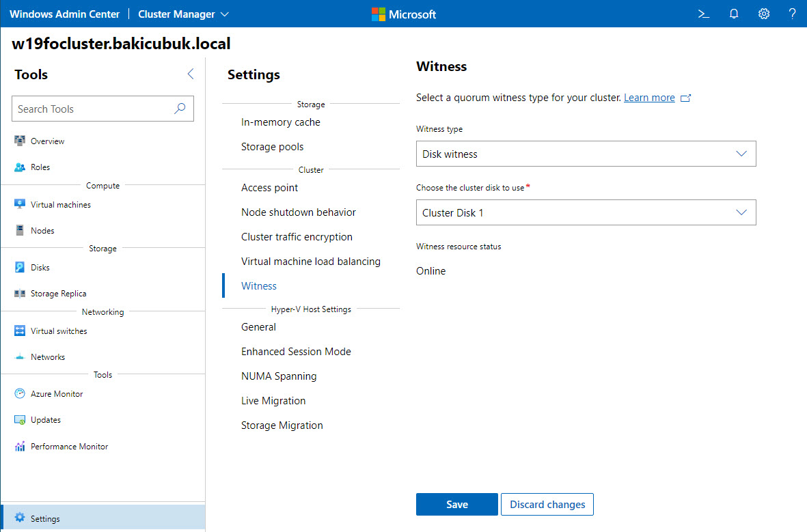Click the Networks icon
The width and height of the screenshot is (807, 532).
(x=20, y=356)
